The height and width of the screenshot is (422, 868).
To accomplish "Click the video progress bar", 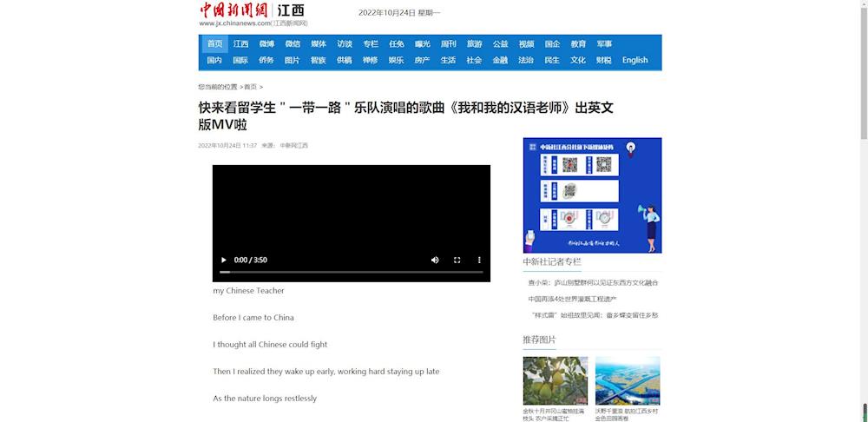I will click(351, 272).
